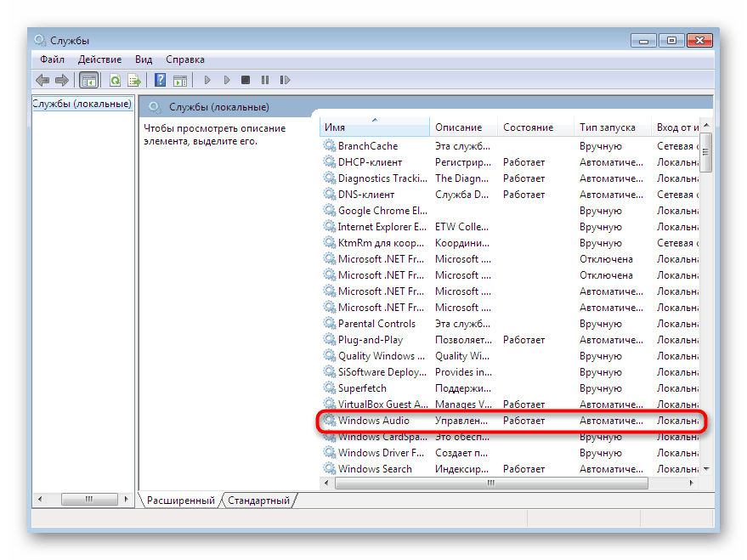The height and width of the screenshot is (560, 747).
Task: Click the ETW Colle... description cell
Action: pyautogui.click(x=461, y=227)
